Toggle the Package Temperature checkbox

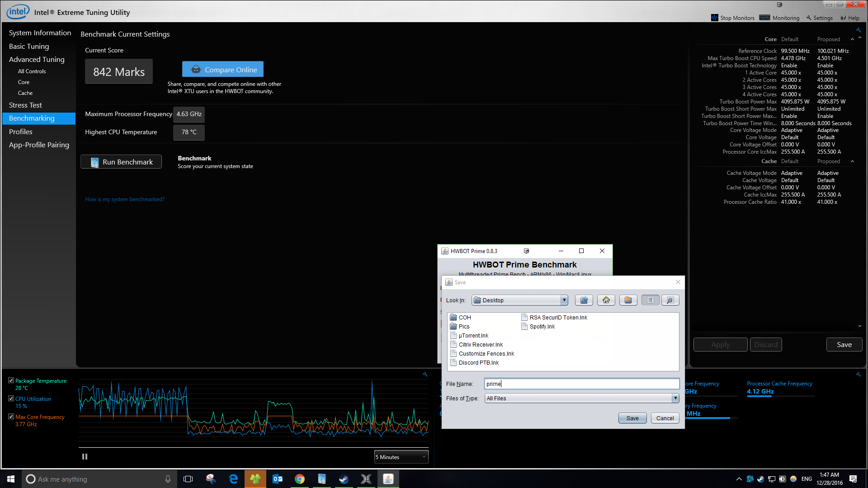tap(11, 380)
